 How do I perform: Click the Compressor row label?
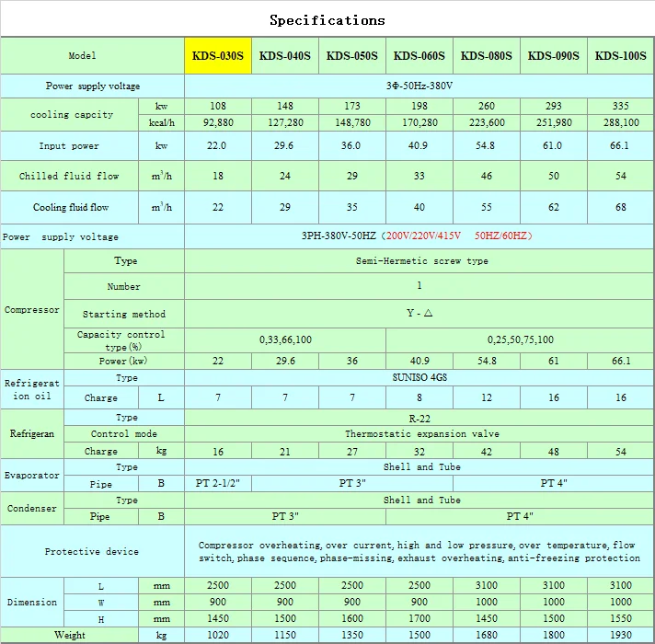pos(32,309)
